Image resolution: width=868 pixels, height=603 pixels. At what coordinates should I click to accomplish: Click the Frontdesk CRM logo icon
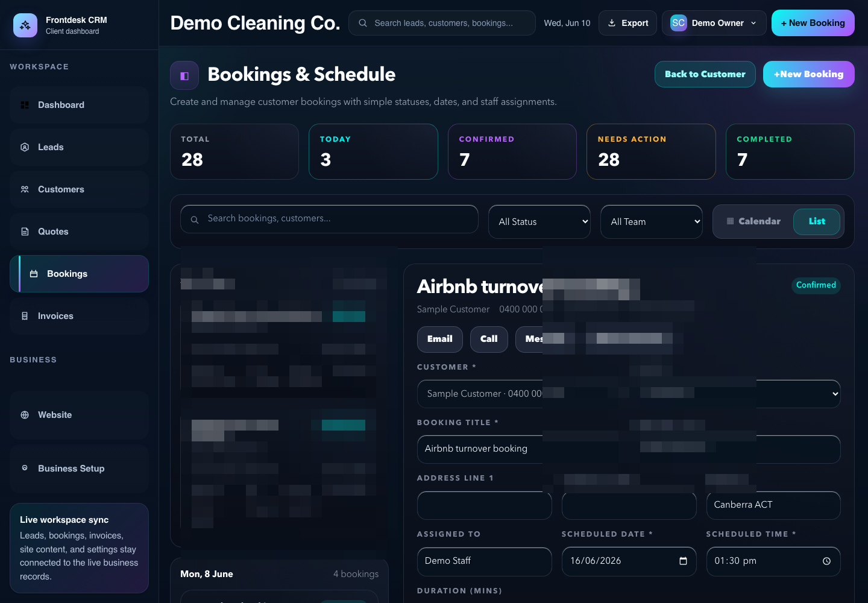tap(25, 25)
